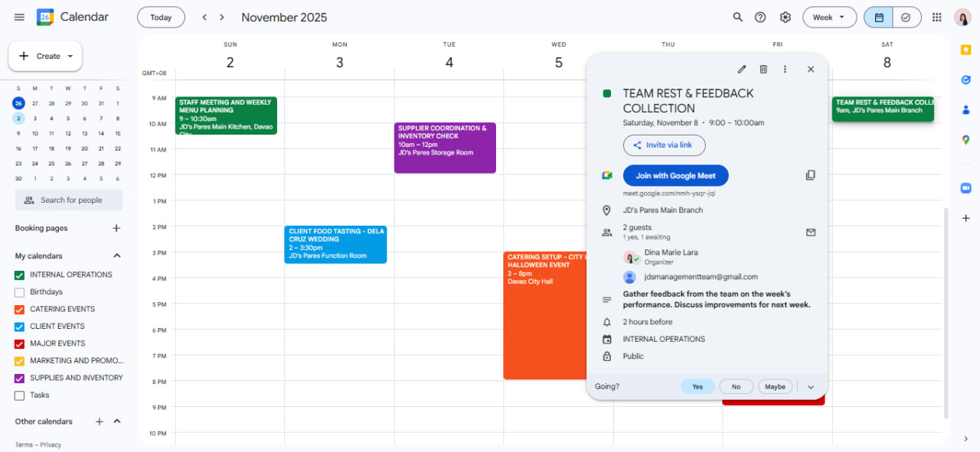
Task: Select date 15 in mini calendar
Action: [x=117, y=134]
